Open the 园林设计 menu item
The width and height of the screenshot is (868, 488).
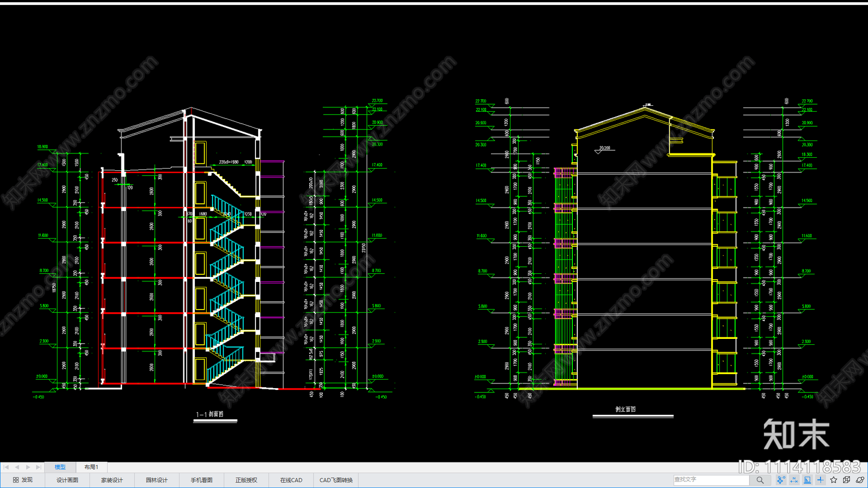pyautogui.click(x=157, y=480)
